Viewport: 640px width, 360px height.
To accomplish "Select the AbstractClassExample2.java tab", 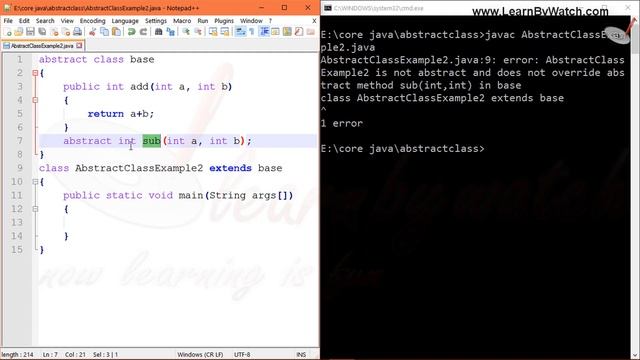I will coord(42,46).
